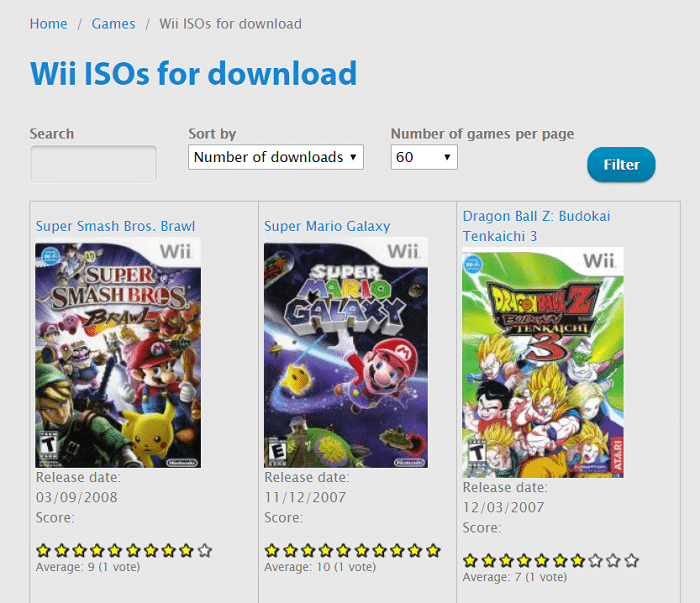Rate Super Smash Bros. Brawl one star

tap(44, 551)
